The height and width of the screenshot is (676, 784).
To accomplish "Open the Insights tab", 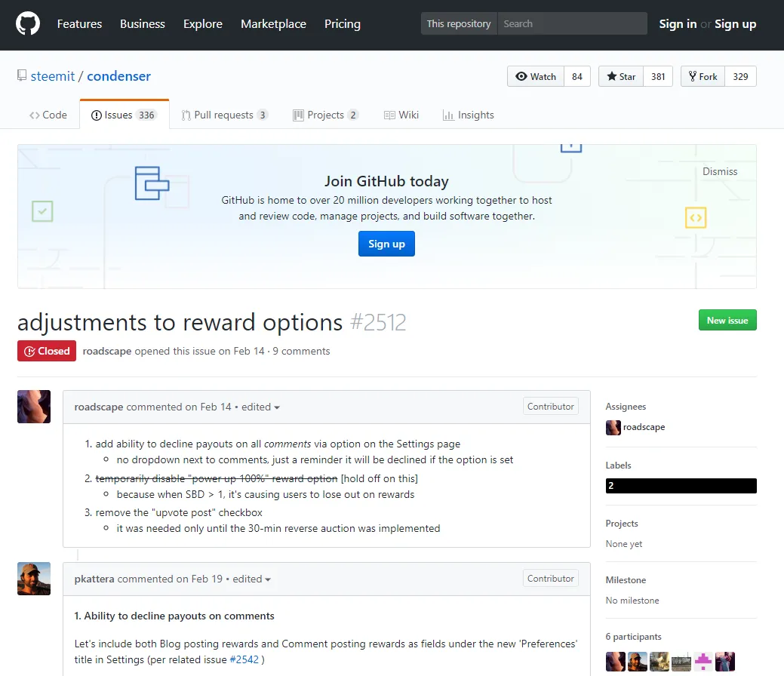I will pyautogui.click(x=469, y=115).
